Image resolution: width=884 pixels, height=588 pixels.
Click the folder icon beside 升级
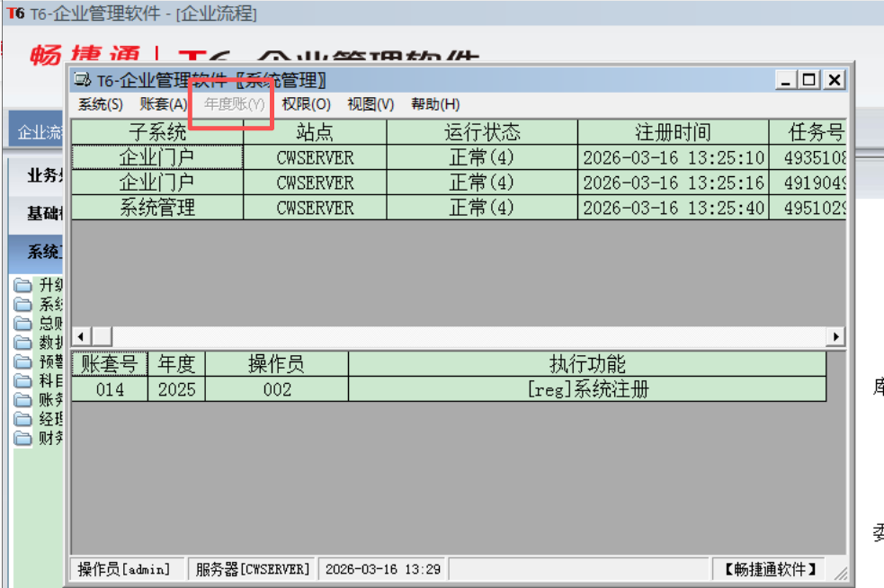(23, 286)
